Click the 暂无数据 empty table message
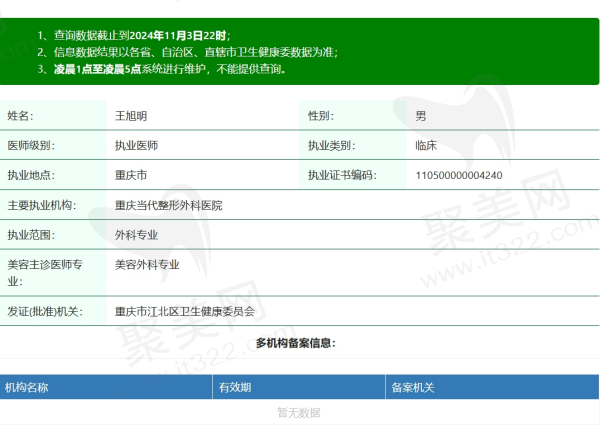This screenshot has height=426, width=600. [x=299, y=413]
